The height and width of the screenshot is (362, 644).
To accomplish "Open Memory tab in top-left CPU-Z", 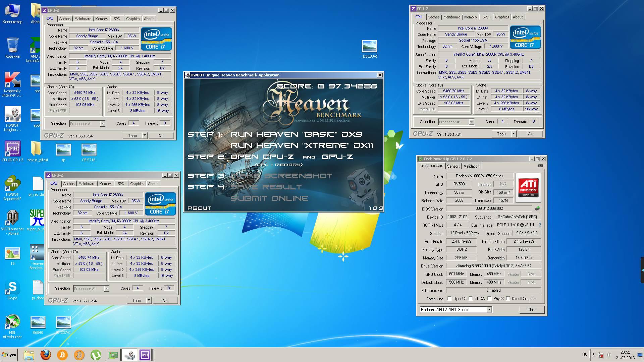I will coord(102,19).
